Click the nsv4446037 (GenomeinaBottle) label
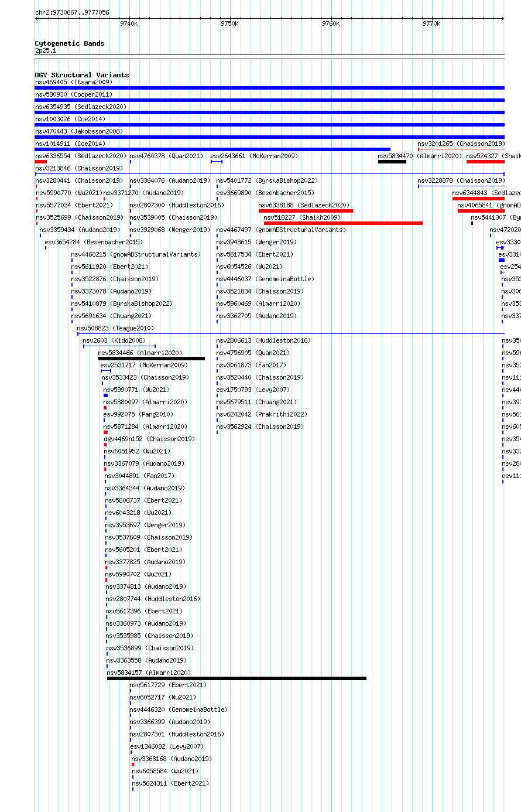This screenshot has height=812, width=521. point(266,279)
